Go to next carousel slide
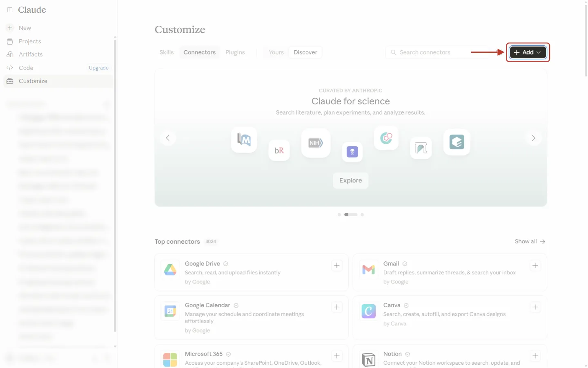 (533, 138)
